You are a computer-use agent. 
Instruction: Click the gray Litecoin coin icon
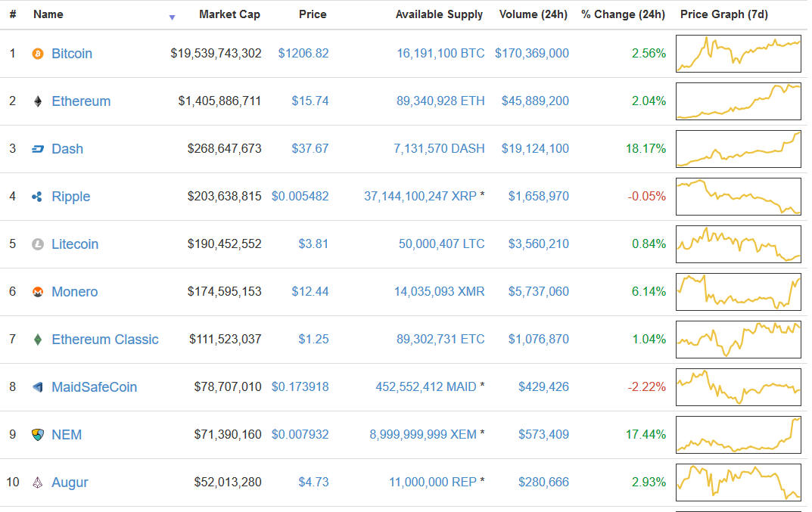tap(38, 244)
